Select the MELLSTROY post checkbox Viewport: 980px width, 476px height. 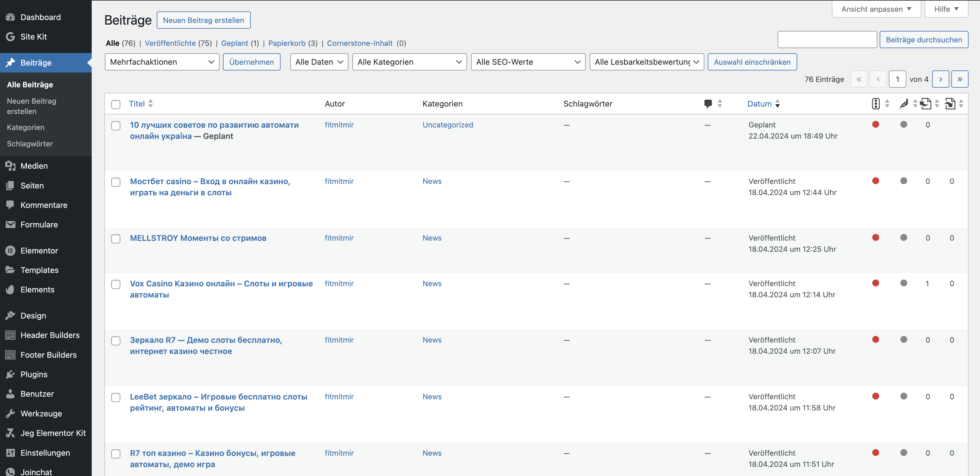116,239
